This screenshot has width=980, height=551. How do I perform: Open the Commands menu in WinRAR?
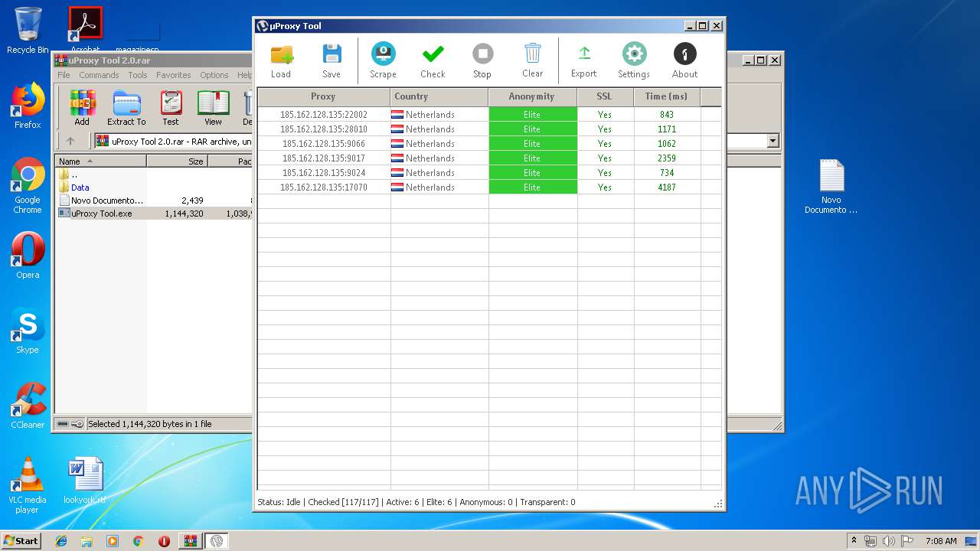click(99, 75)
